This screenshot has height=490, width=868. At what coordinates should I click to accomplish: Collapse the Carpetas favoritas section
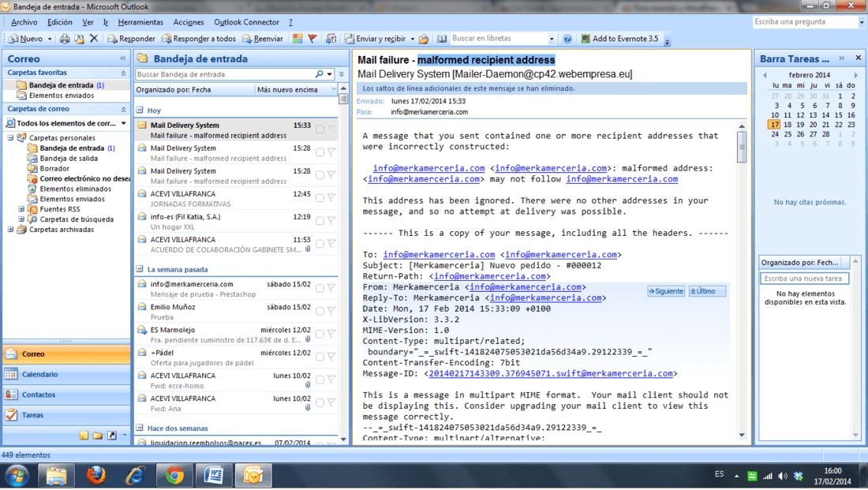(x=123, y=73)
